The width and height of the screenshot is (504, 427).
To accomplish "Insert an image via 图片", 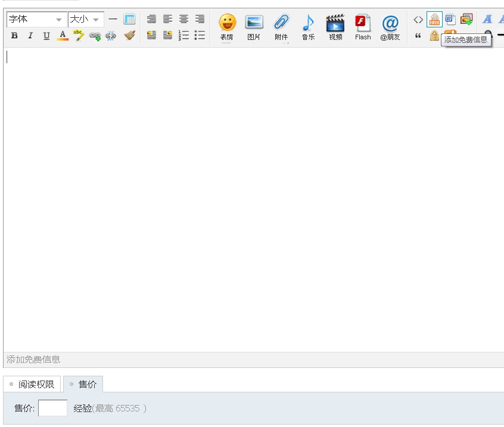I will (254, 27).
